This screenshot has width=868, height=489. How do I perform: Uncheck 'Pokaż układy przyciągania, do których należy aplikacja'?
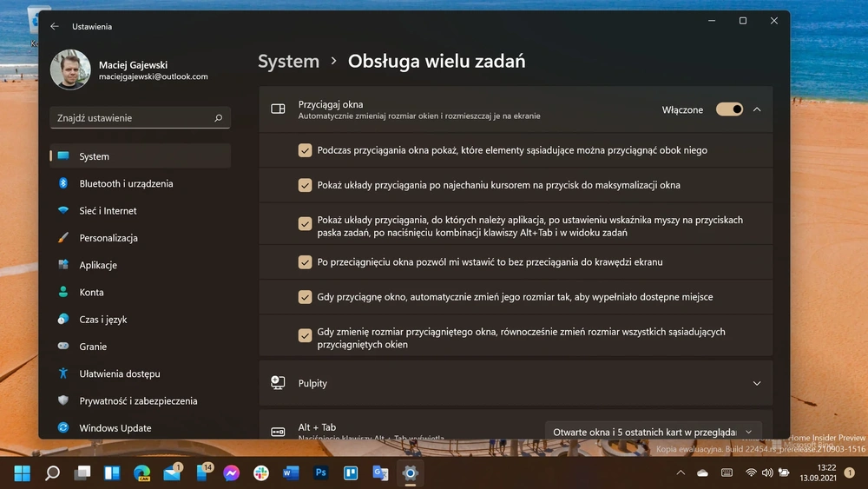point(305,224)
